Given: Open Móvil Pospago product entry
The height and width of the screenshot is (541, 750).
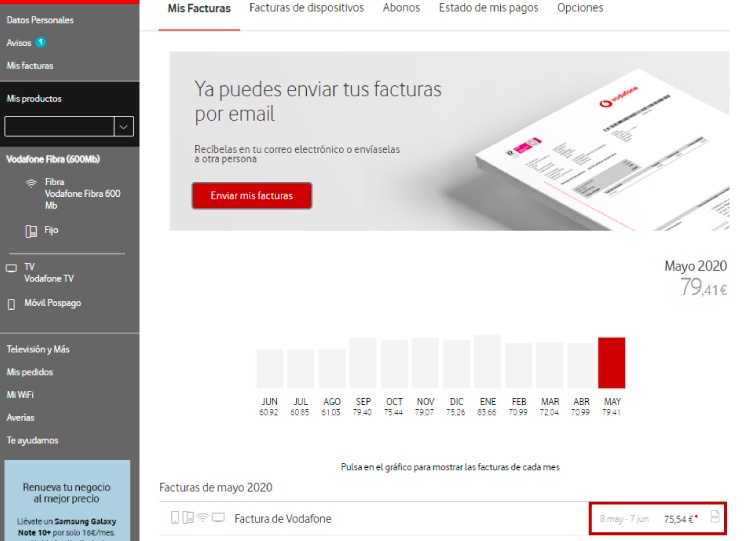Looking at the screenshot, I should point(53,303).
